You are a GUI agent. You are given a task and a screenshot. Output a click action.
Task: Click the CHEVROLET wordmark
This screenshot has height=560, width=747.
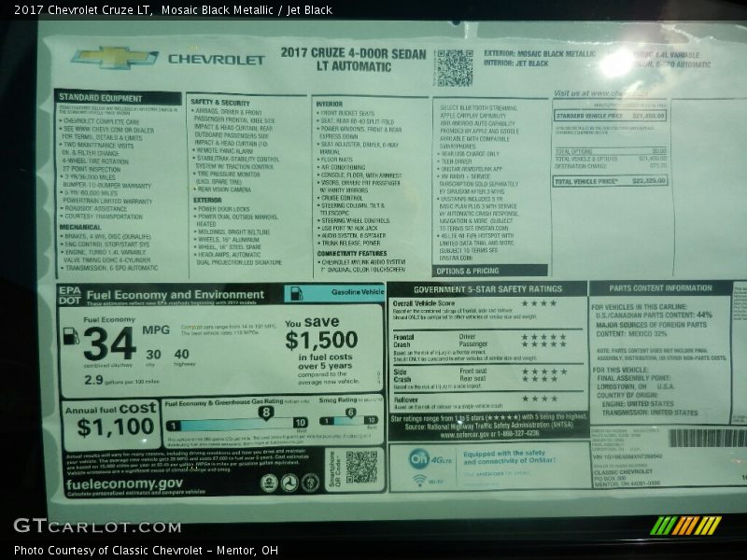pyautogui.click(x=217, y=60)
